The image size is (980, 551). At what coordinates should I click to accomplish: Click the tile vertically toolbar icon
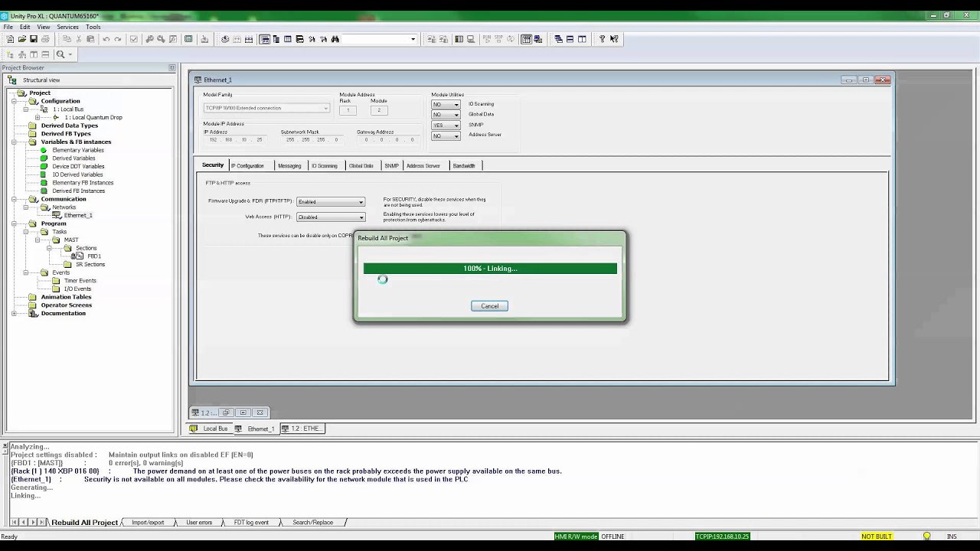click(x=582, y=39)
